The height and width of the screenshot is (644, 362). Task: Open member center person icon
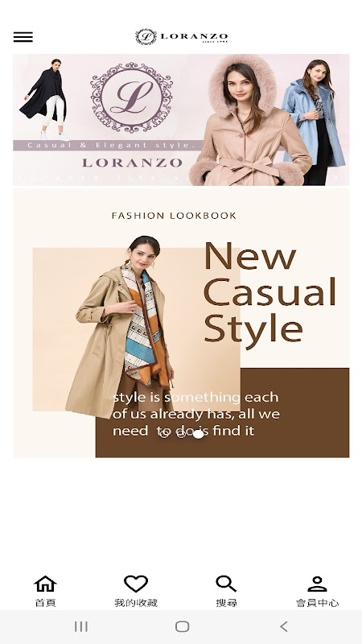(x=317, y=583)
